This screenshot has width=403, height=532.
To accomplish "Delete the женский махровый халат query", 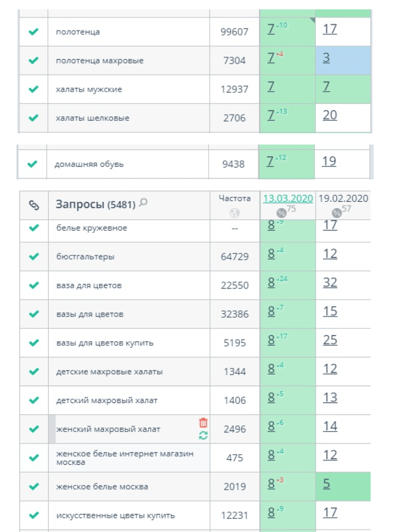I will (x=203, y=423).
